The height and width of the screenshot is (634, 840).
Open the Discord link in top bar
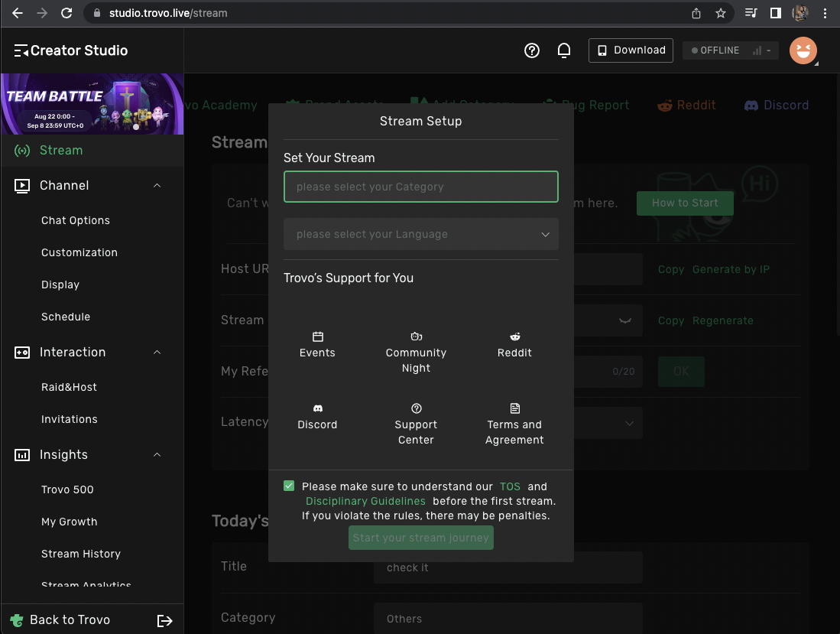pos(777,105)
